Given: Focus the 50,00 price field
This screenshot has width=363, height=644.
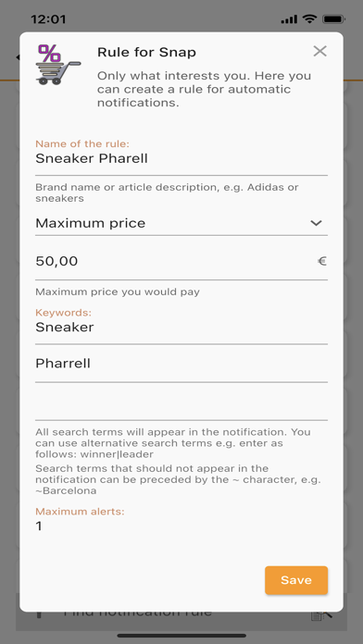Looking at the screenshot, I should pyautogui.click(x=181, y=261).
